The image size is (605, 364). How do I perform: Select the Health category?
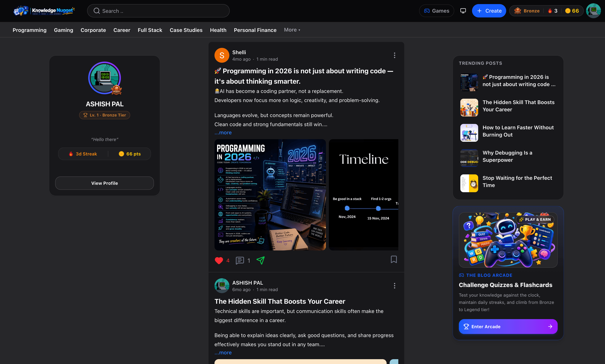(218, 30)
